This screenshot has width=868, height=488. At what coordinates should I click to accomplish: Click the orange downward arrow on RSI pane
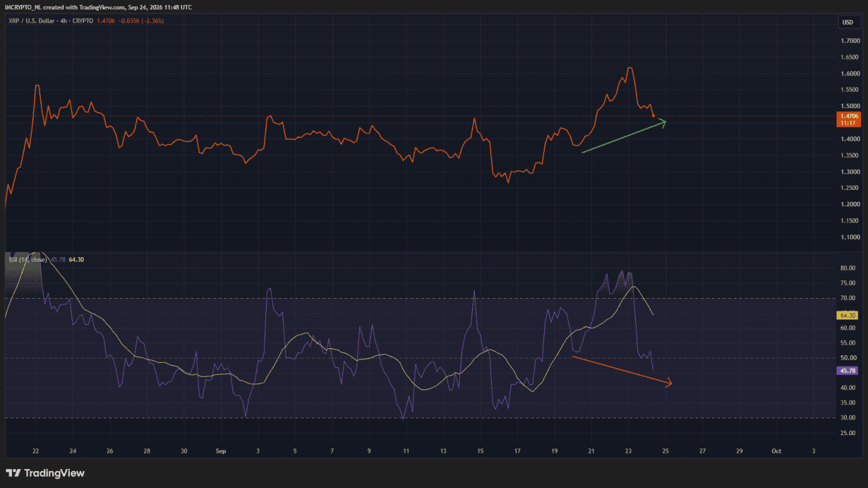tap(622, 371)
